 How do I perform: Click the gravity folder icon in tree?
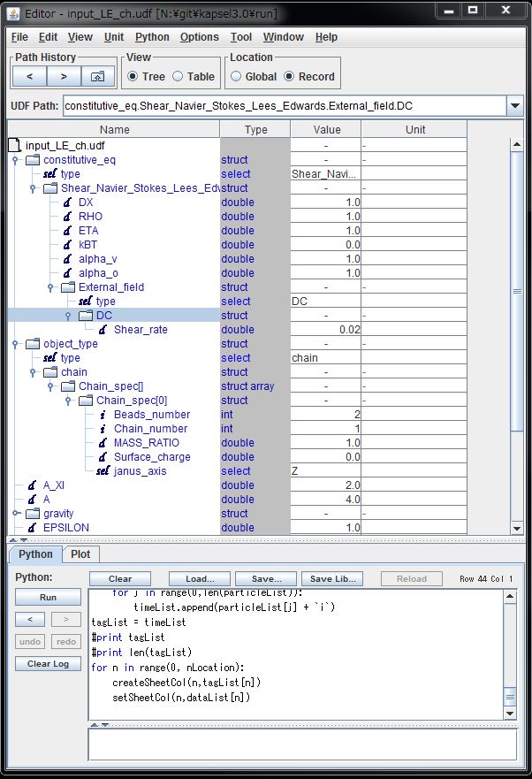coord(33,514)
